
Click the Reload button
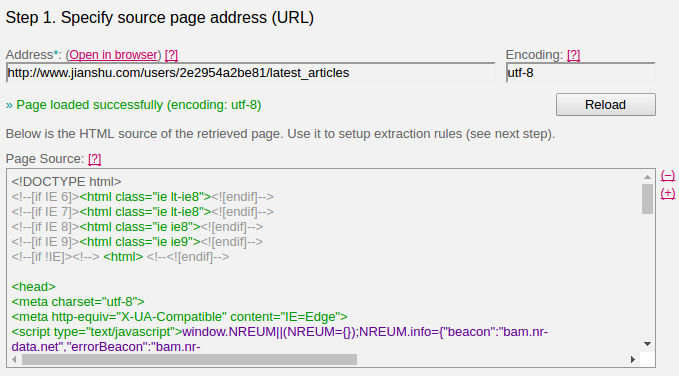click(606, 104)
